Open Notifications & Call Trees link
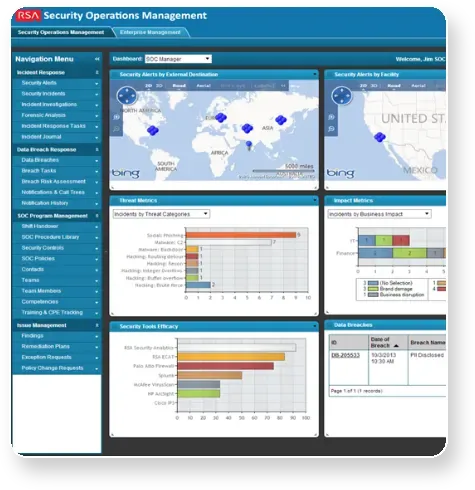Image resolution: width=475 pixels, height=490 pixels. click(53, 192)
